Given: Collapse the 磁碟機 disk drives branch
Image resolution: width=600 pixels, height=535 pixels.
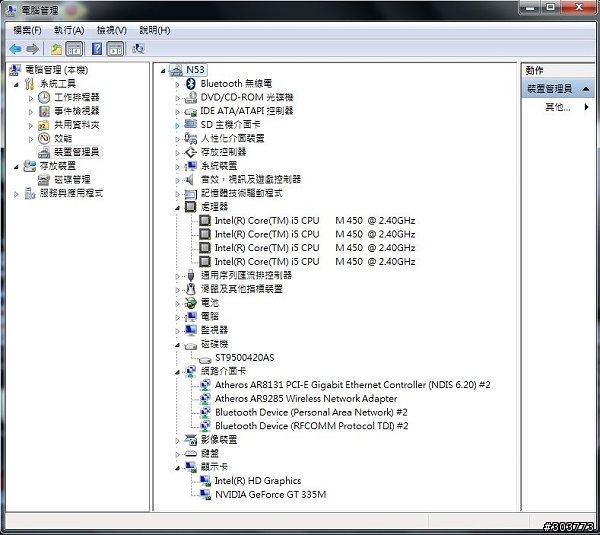Looking at the screenshot, I should point(177,345).
